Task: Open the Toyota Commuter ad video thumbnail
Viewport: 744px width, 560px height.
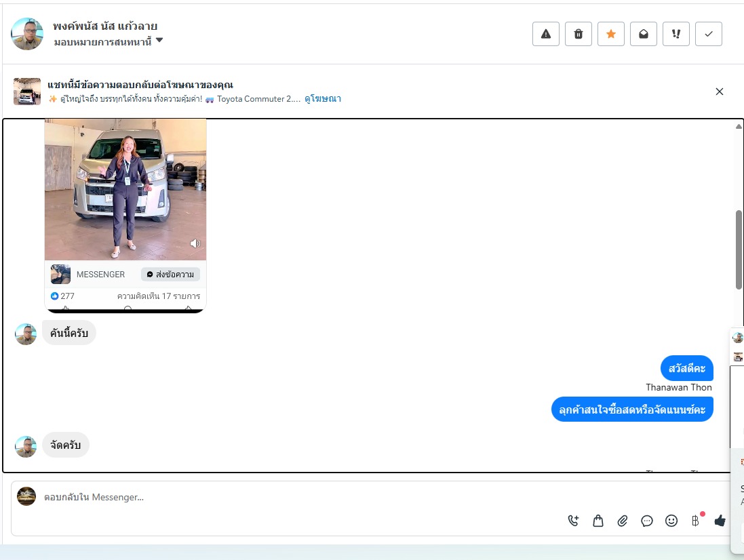Action: pos(125,189)
